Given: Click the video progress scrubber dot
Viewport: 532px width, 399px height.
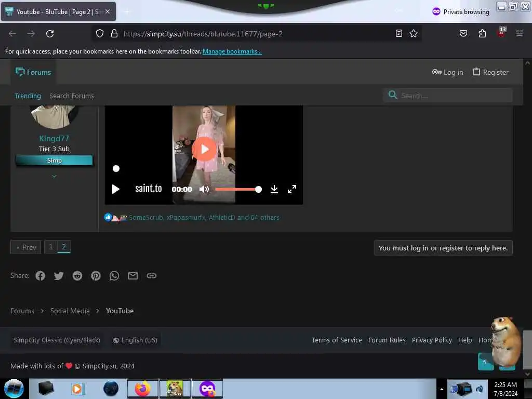Looking at the screenshot, I should [x=116, y=169].
